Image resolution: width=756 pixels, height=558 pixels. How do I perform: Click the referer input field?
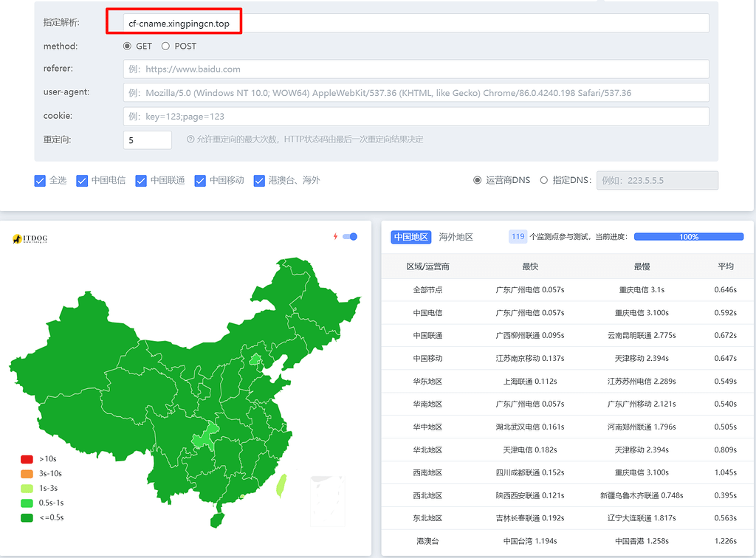tap(416, 69)
